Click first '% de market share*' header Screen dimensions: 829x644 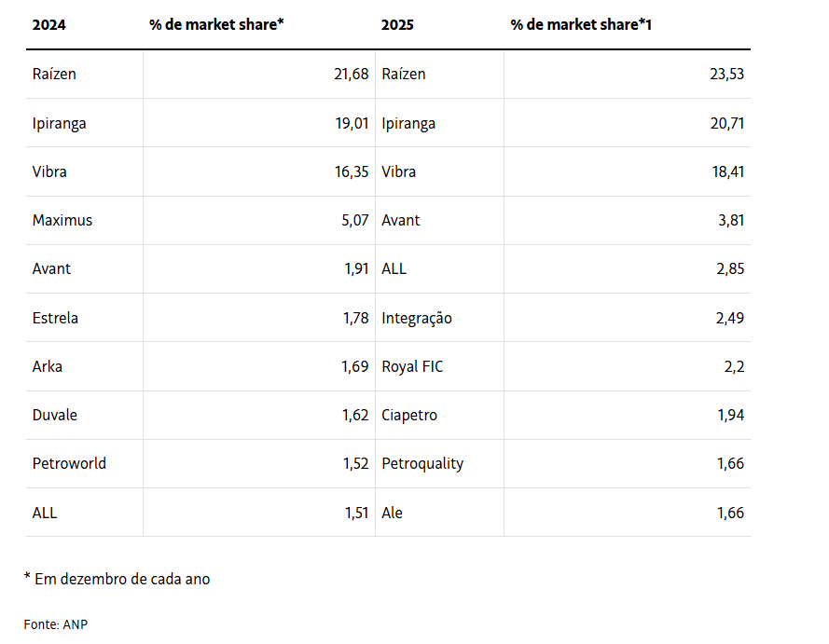pos(216,25)
